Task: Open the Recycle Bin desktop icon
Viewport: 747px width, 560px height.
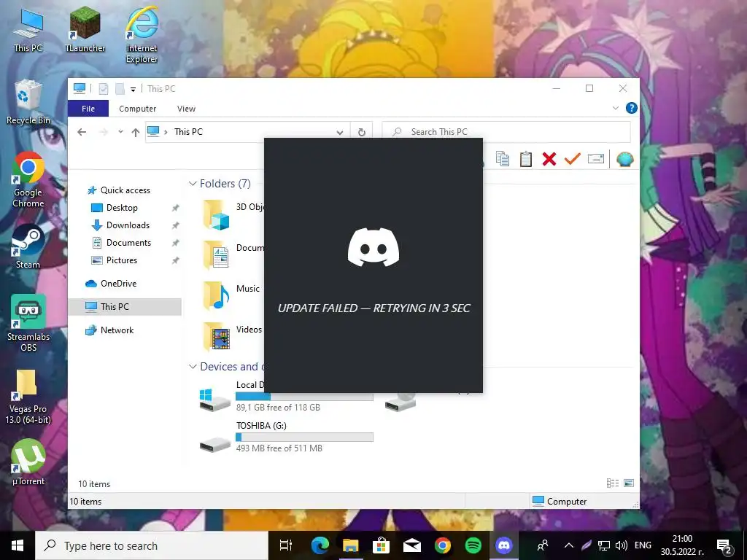Action: tap(28, 102)
